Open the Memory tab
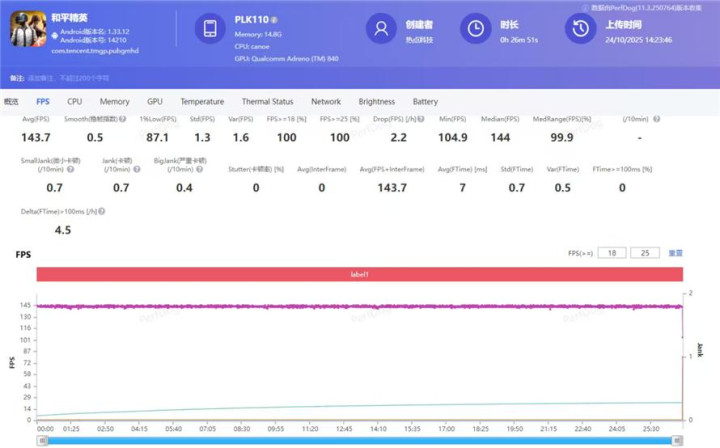This screenshot has width=720, height=448. click(x=114, y=101)
